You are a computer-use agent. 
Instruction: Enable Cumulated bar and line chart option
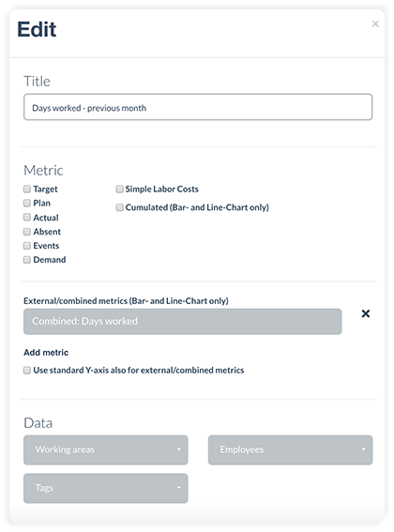[119, 207]
